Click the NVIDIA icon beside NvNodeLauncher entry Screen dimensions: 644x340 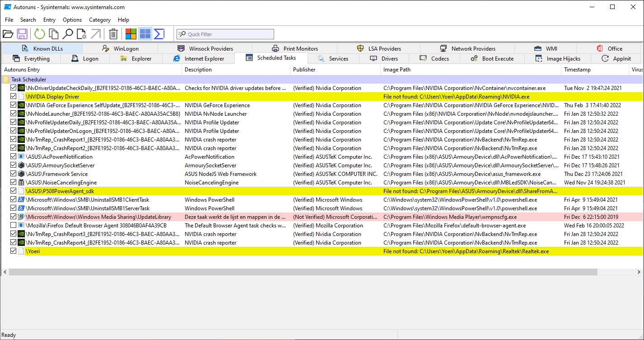(21, 114)
